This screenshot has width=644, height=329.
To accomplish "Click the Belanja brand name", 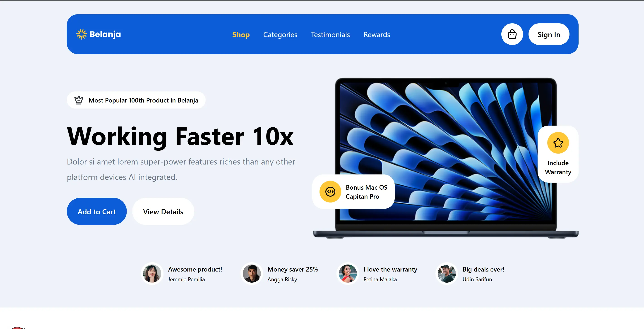I will [x=105, y=34].
